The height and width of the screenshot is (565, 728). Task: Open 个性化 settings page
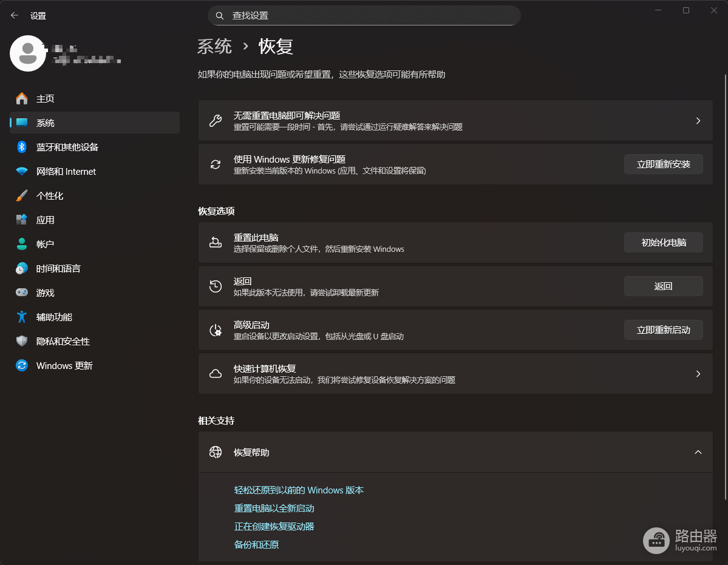click(95, 195)
